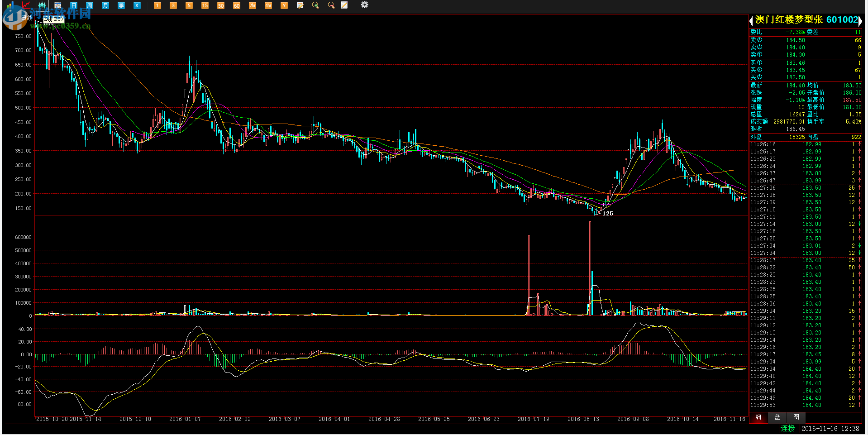This screenshot has width=868, height=435.
Task: Switch to the K-line candlestick chart icon
Action: [42, 5]
